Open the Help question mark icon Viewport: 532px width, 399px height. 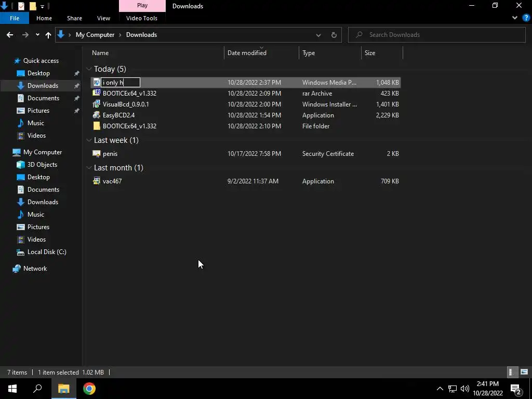click(x=526, y=18)
